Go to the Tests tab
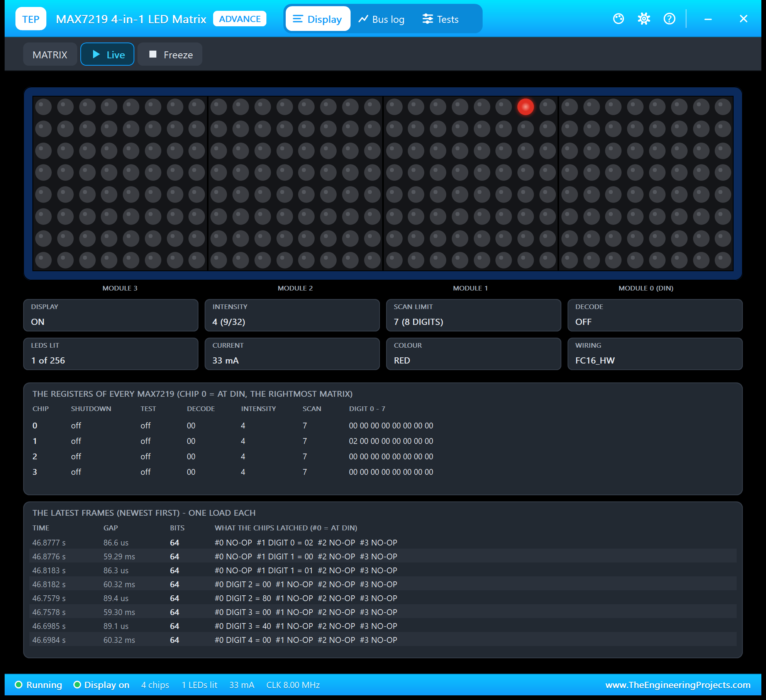 (x=441, y=19)
